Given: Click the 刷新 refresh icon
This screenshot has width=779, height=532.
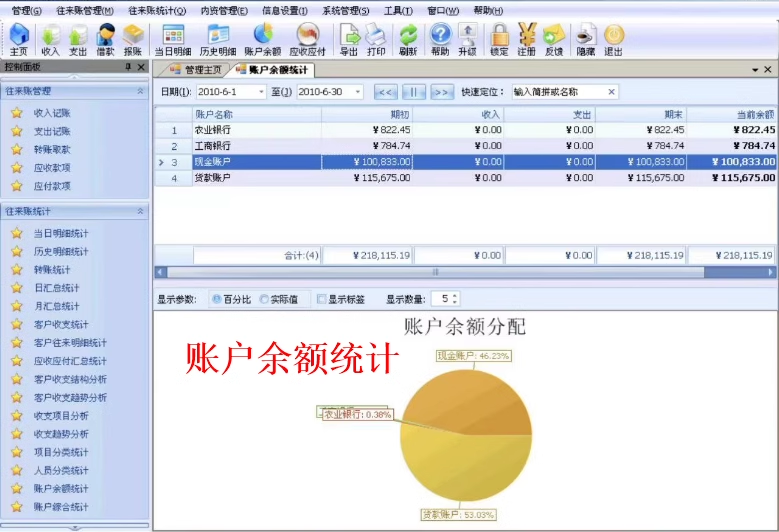Looking at the screenshot, I should tap(408, 40).
